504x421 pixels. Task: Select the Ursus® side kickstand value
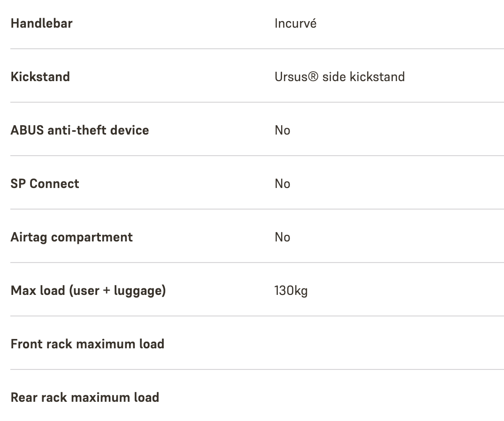pyautogui.click(x=339, y=77)
